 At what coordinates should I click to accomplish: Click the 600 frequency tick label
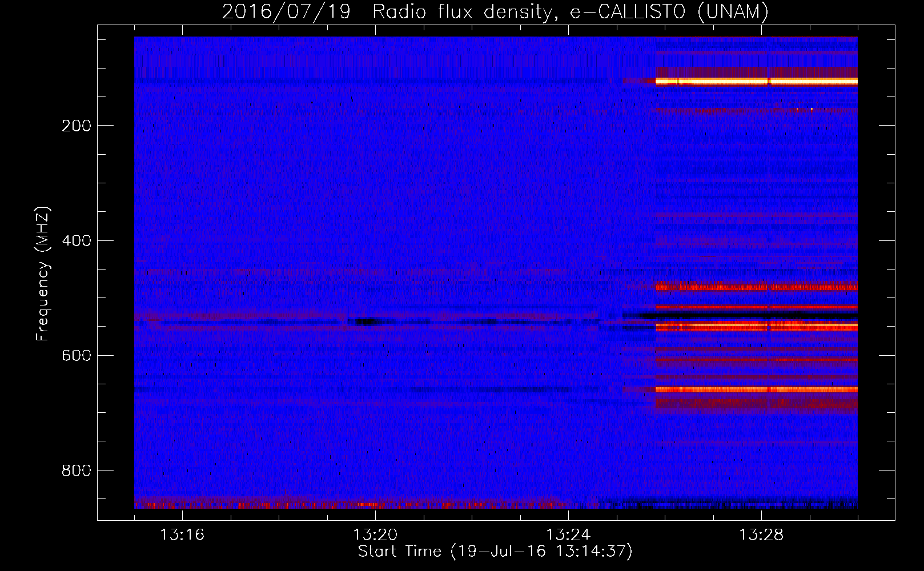76,355
